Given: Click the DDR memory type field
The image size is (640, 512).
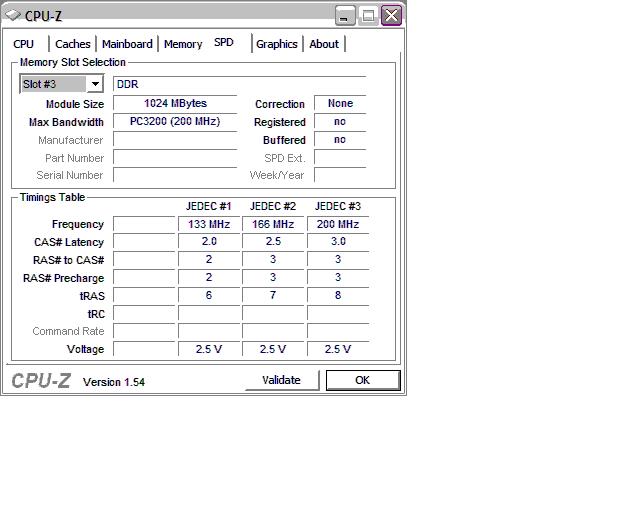Looking at the screenshot, I should [x=239, y=84].
